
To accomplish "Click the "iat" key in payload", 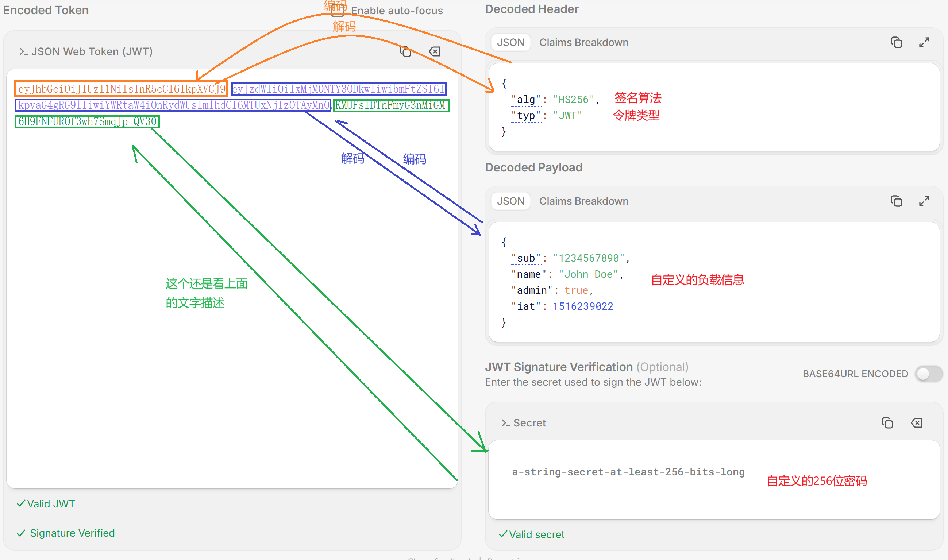I will click(526, 306).
